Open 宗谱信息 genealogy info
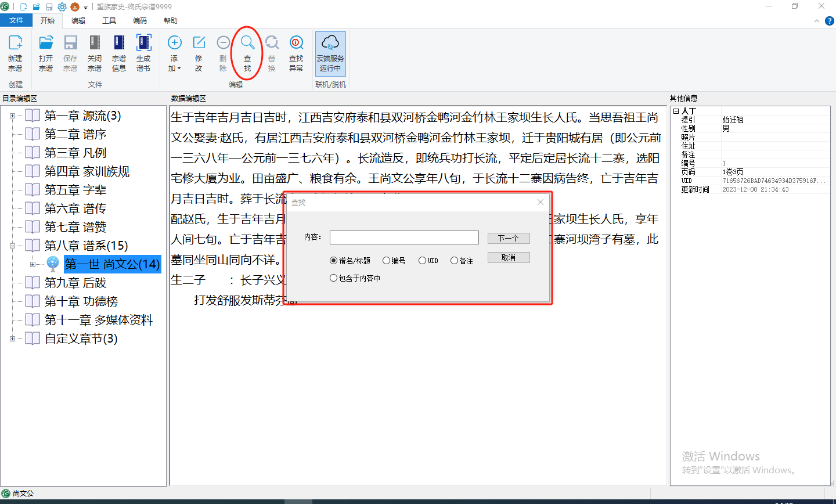 coord(119,52)
